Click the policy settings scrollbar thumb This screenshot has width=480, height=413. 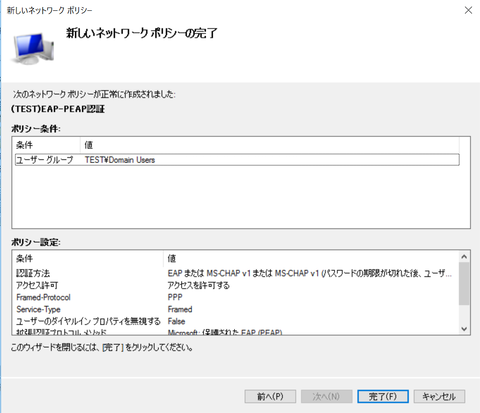pos(464,283)
